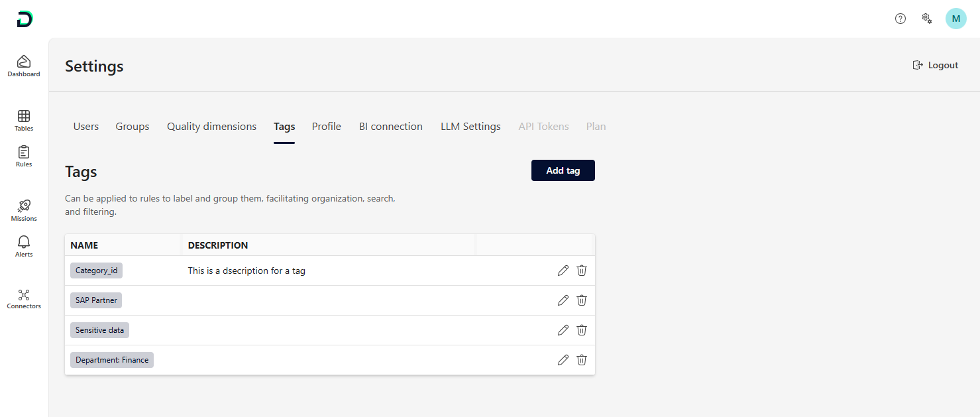
Task: Edit the Category_id tag
Action: (x=563, y=270)
